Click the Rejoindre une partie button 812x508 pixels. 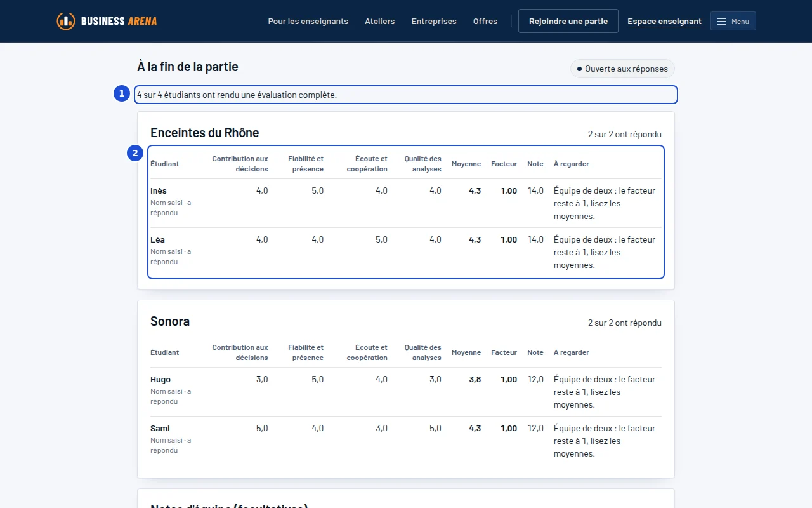[568, 21]
